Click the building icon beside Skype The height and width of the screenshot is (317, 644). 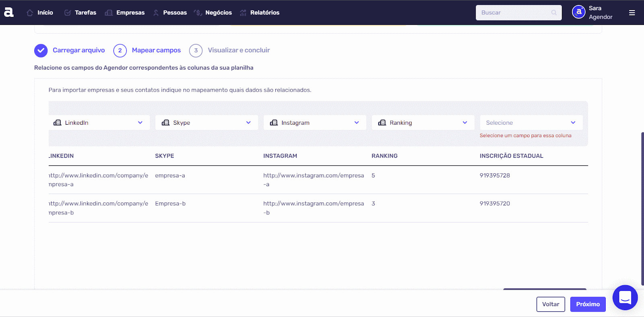(x=165, y=123)
